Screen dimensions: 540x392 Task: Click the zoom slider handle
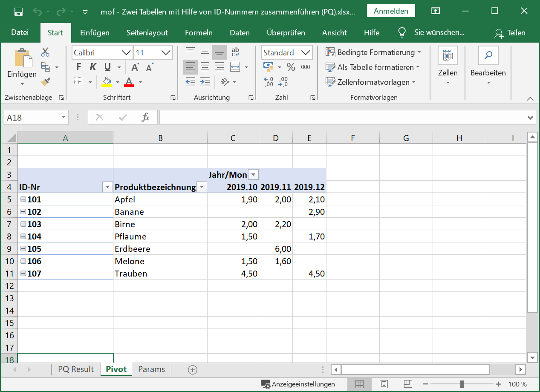coord(462,384)
